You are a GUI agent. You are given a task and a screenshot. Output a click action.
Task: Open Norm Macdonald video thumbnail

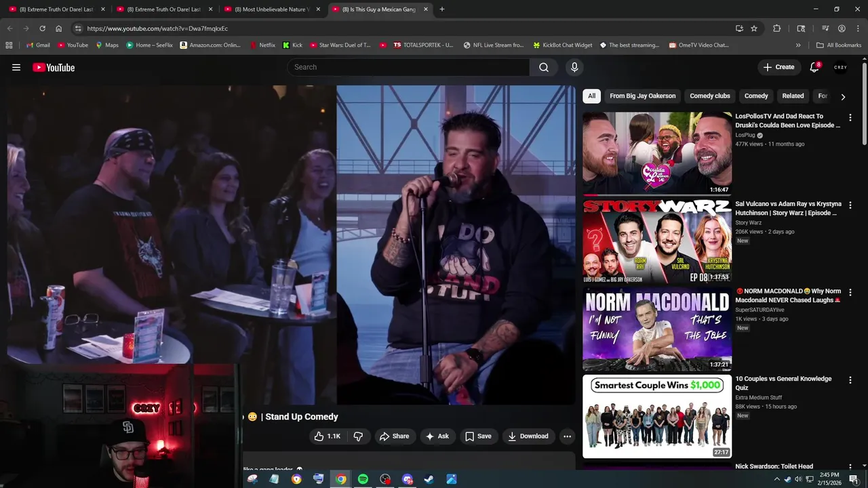click(x=657, y=329)
